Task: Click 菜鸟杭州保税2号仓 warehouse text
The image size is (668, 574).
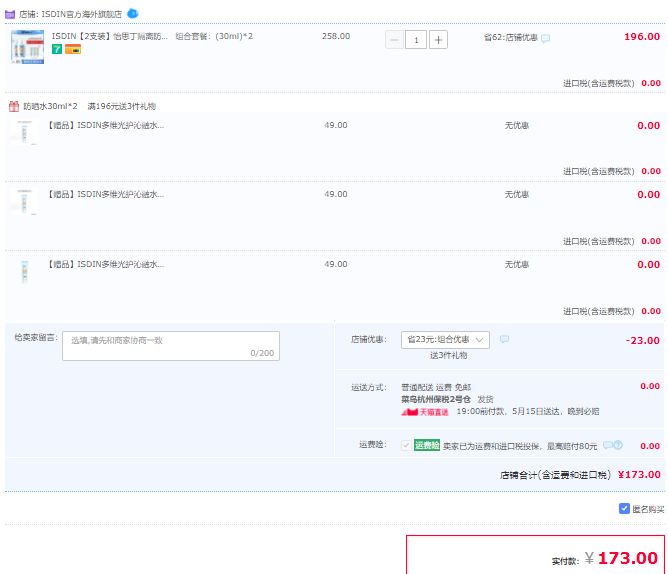Action: coord(436,399)
